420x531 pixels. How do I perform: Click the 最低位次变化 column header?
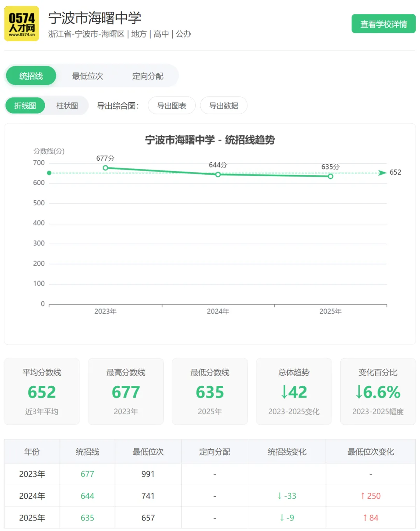(x=371, y=452)
